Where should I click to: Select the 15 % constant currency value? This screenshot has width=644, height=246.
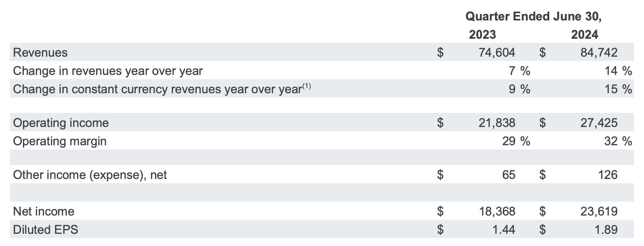click(618, 89)
